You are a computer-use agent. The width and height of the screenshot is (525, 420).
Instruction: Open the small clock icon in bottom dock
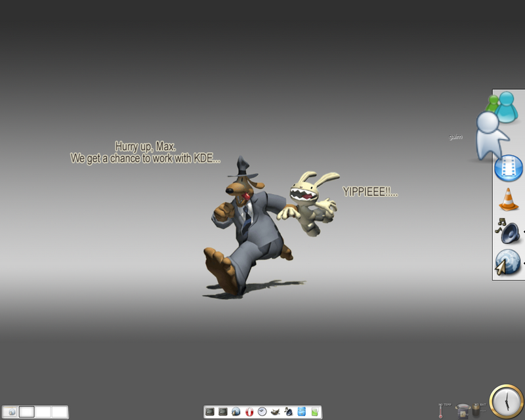[x=262, y=411]
